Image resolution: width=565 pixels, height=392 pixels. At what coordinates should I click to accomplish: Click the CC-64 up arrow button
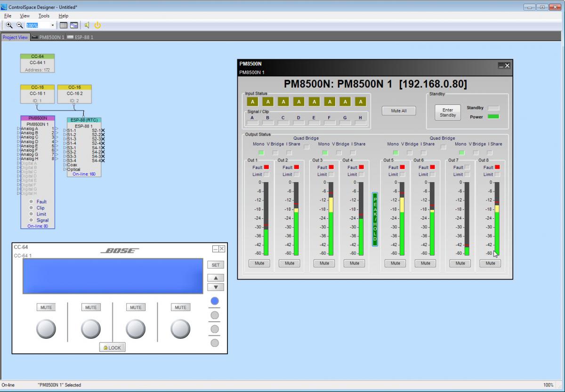pyautogui.click(x=216, y=278)
